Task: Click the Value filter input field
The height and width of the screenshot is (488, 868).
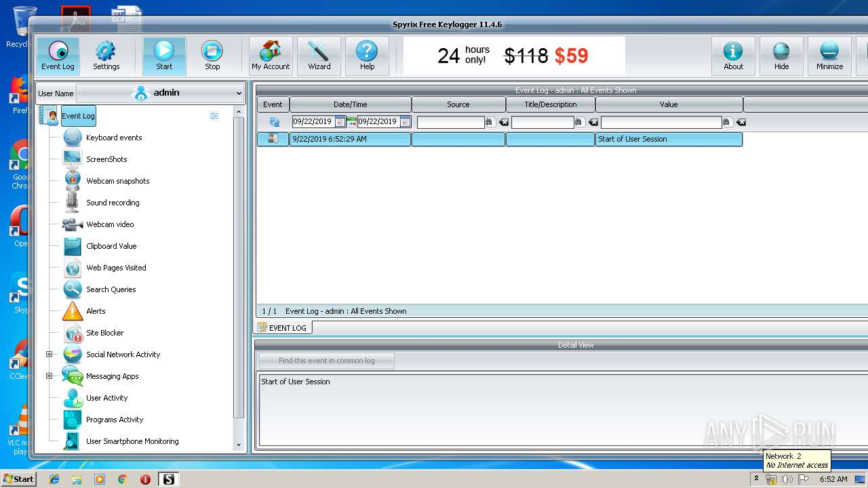Action: click(x=661, y=122)
